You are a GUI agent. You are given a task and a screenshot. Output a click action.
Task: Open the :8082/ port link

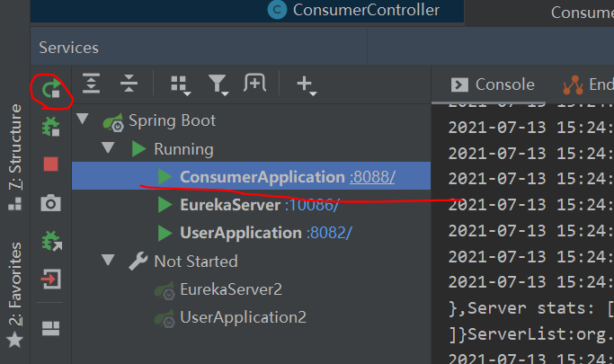point(329,233)
